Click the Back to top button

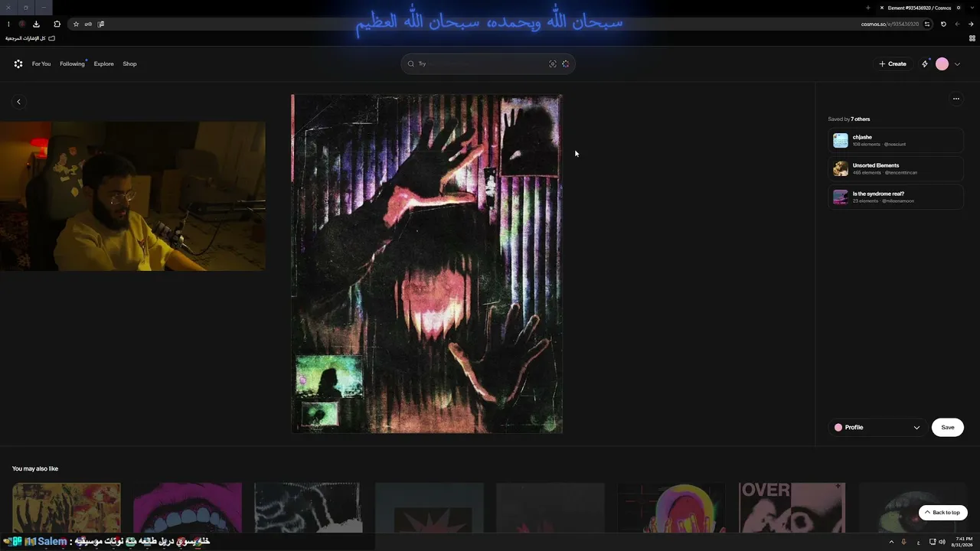tap(943, 513)
